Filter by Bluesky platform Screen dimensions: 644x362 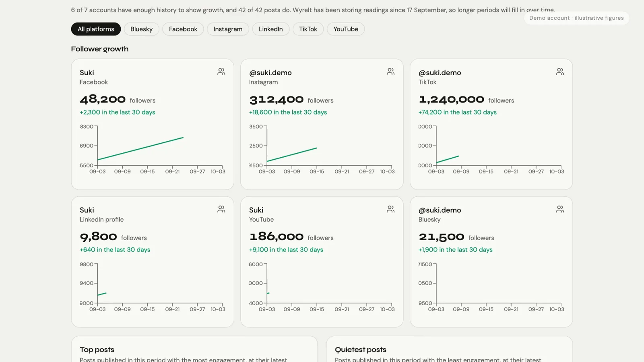141,29
